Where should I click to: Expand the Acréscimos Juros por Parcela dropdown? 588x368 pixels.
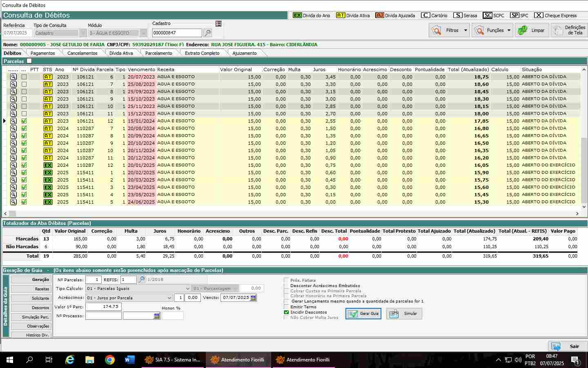[169, 298]
